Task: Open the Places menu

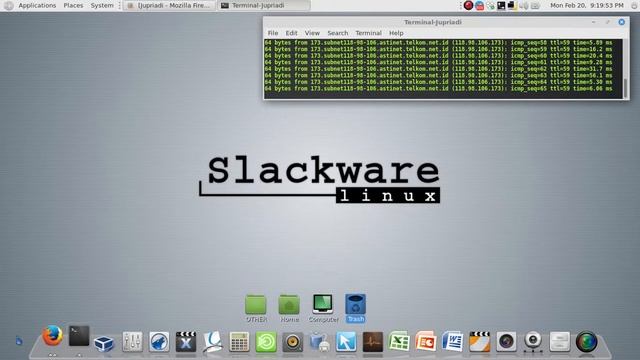Action: tap(73, 6)
